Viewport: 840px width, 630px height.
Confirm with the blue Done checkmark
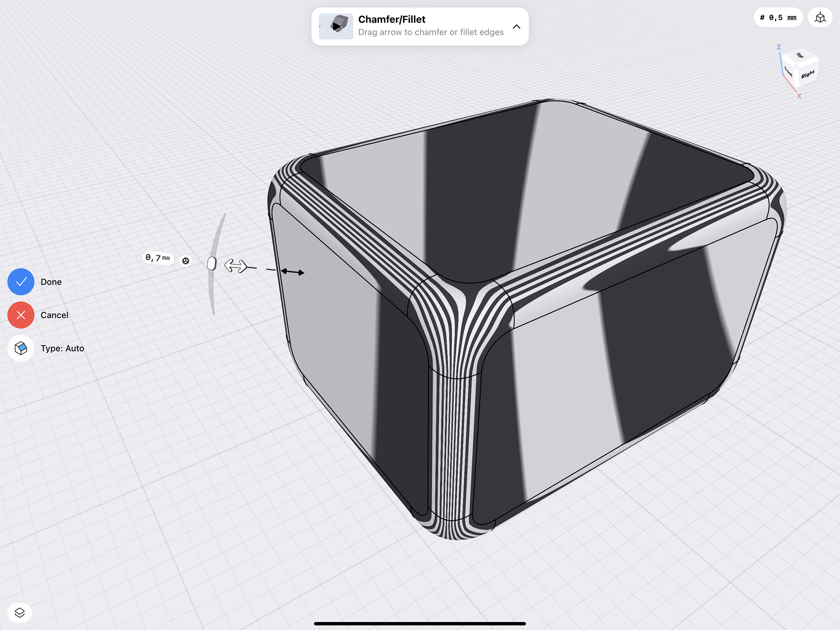(21, 282)
